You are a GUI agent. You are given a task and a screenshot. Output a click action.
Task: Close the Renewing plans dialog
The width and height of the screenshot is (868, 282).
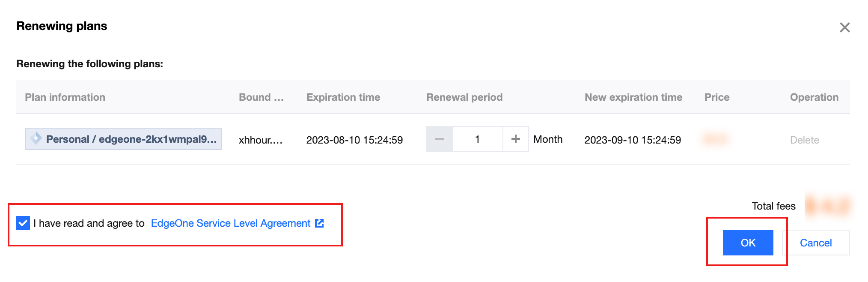tap(844, 27)
